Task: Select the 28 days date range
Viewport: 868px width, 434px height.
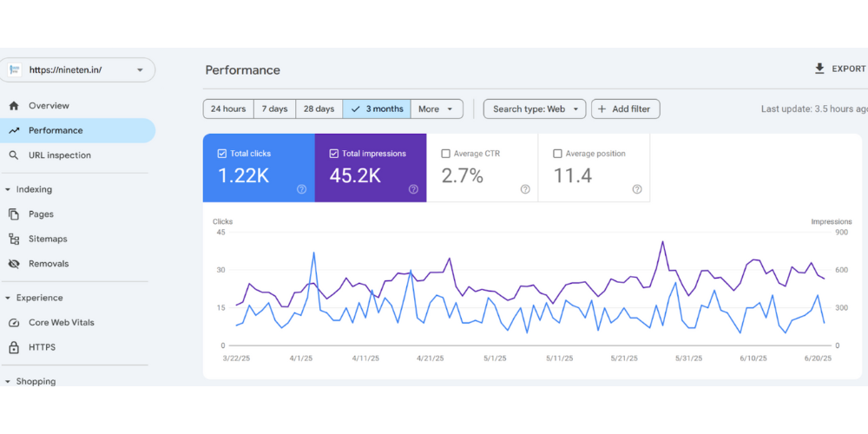Action: (x=319, y=109)
